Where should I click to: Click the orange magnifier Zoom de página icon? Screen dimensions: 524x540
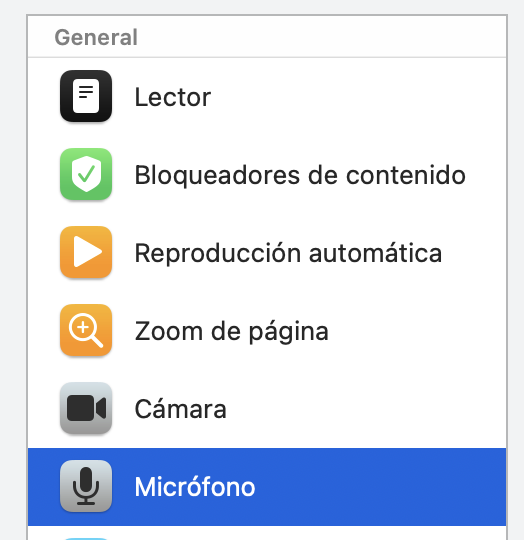click(86, 330)
